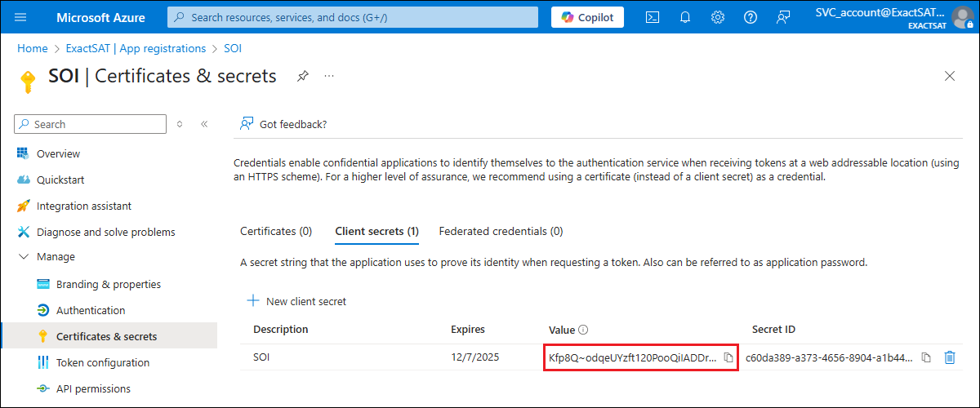980x408 pixels.
Task: Collapse the Manage section in sidebar
Action: tap(22, 257)
